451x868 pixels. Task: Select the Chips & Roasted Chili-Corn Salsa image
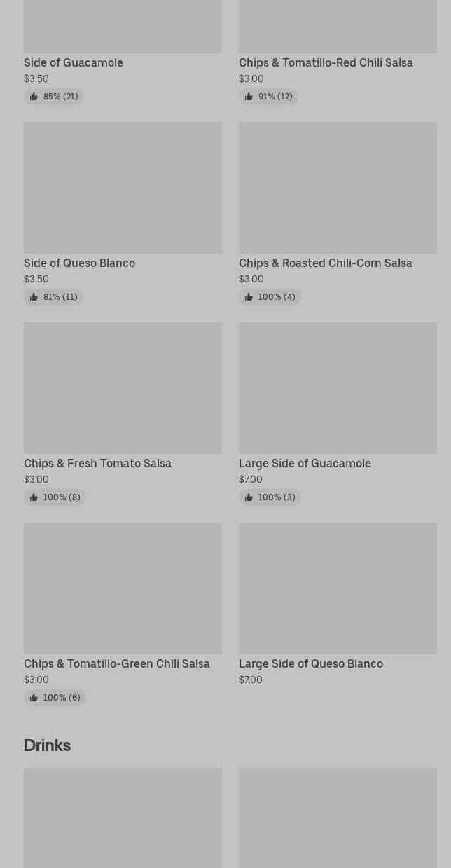coord(338,188)
